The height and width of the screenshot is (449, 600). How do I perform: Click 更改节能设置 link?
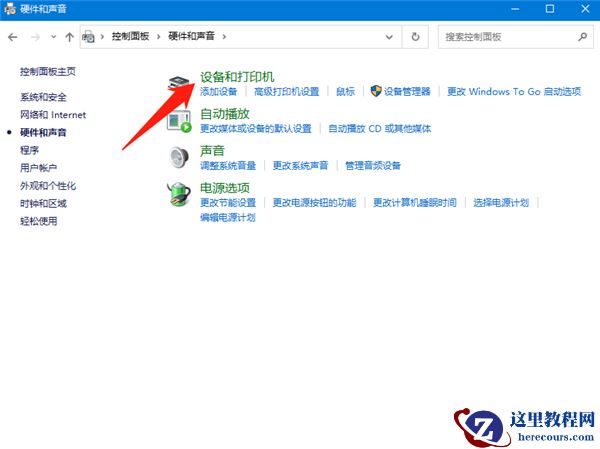coord(228,202)
